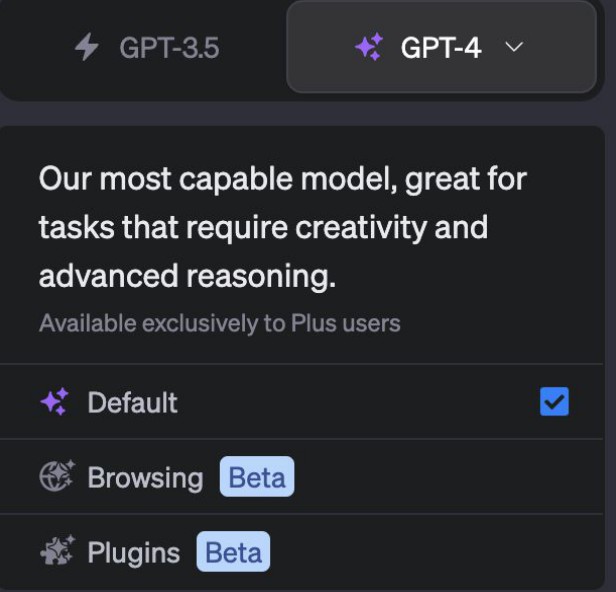616x592 pixels.
Task: Click the Beta badge next to Browsing
Action: click(257, 477)
